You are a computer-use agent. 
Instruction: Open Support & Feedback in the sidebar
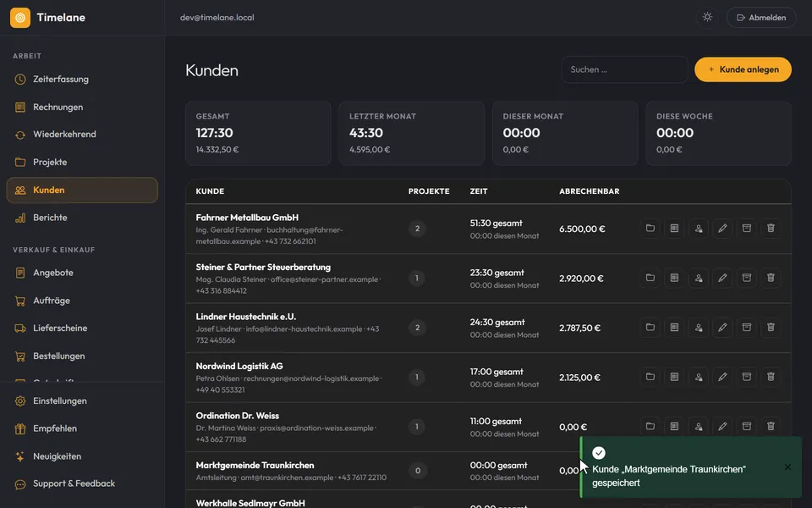coord(82,483)
